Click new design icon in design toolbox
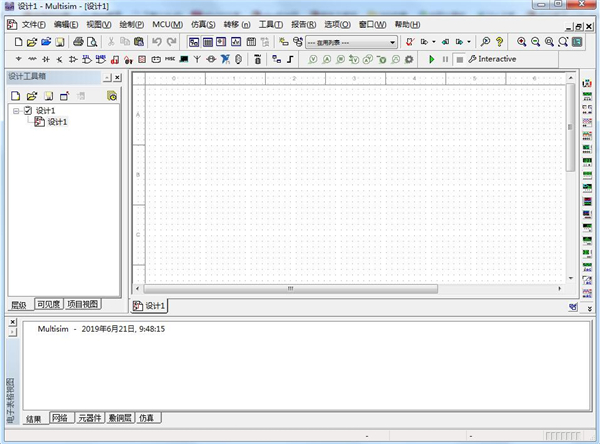Screen dimensions: 600x444 (x=16, y=96)
